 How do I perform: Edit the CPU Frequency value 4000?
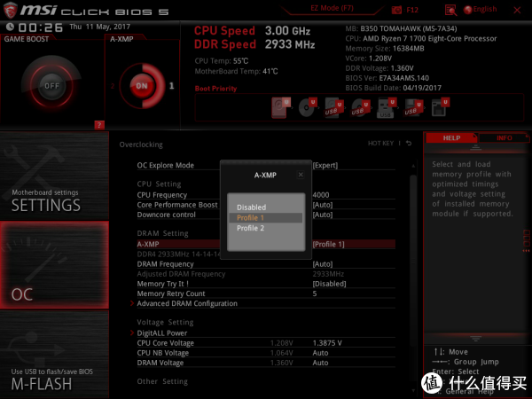tap(321, 195)
